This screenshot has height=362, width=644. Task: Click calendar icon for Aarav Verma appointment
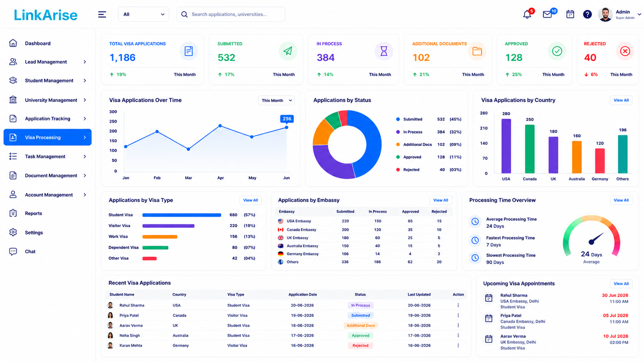[489, 339]
